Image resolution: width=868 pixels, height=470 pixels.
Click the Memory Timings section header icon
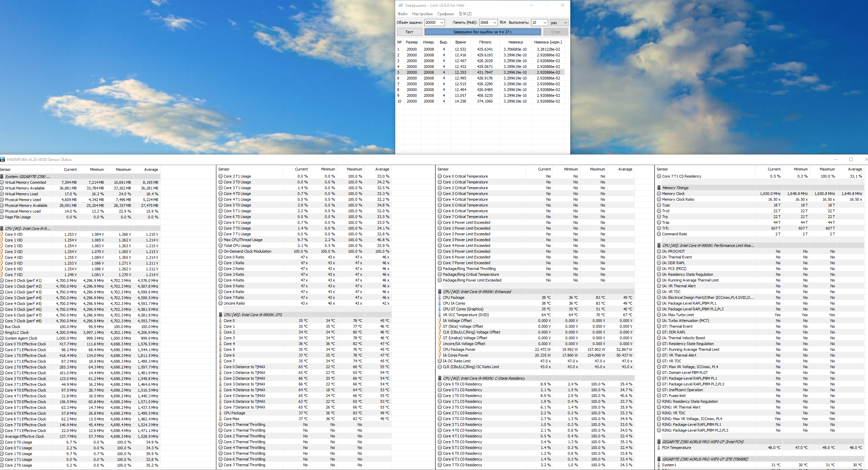click(659, 188)
